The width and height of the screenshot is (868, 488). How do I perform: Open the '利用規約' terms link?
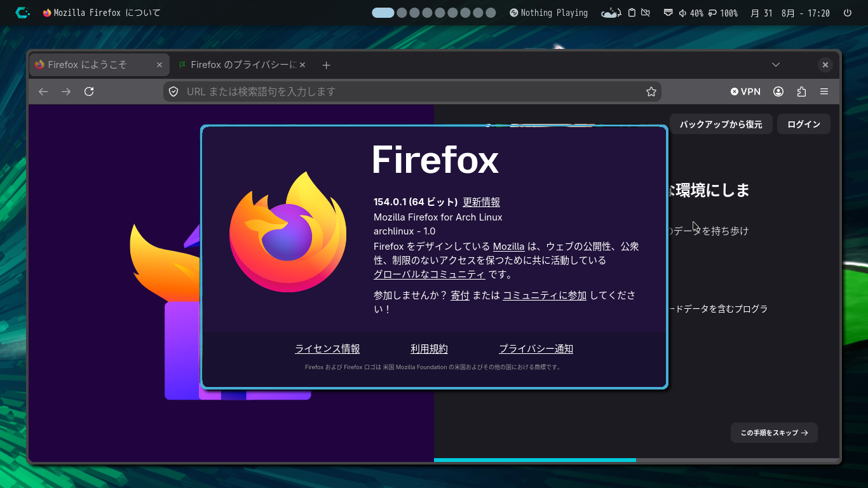click(429, 349)
